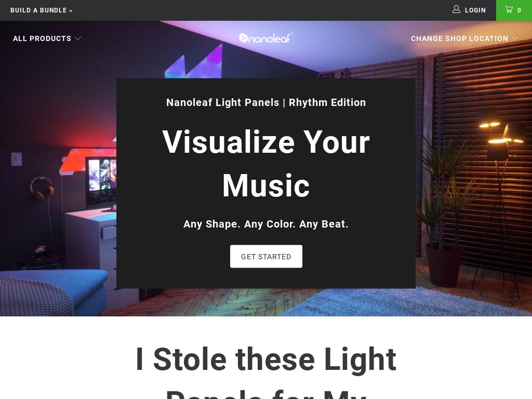Click the Get Started button
This screenshot has width=532, height=399.
[x=266, y=257]
